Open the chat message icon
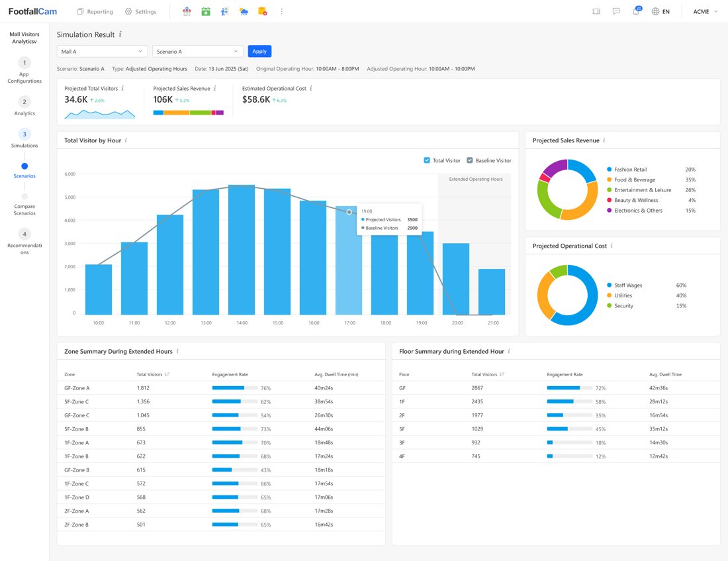Image resolution: width=728 pixels, height=561 pixels. tap(616, 12)
